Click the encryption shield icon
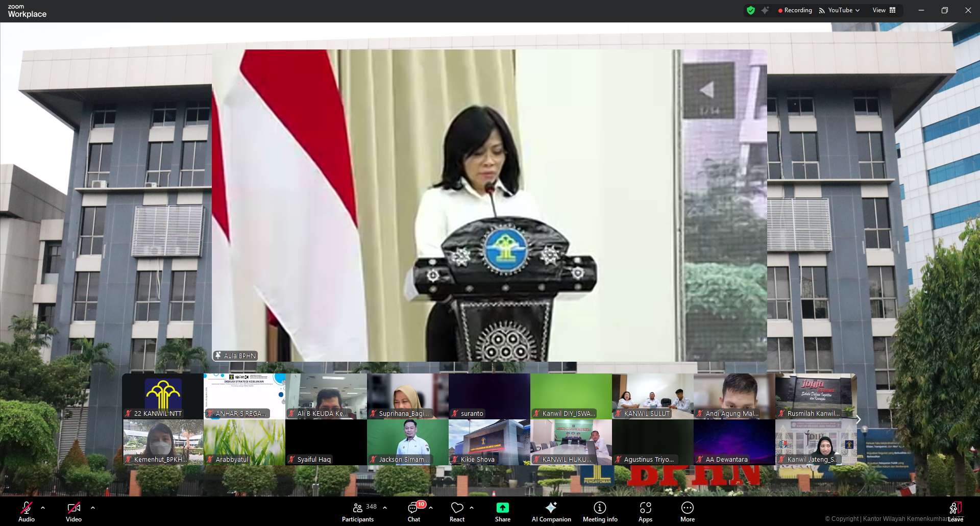The width and height of the screenshot is (980, 526). pos(750,10)
